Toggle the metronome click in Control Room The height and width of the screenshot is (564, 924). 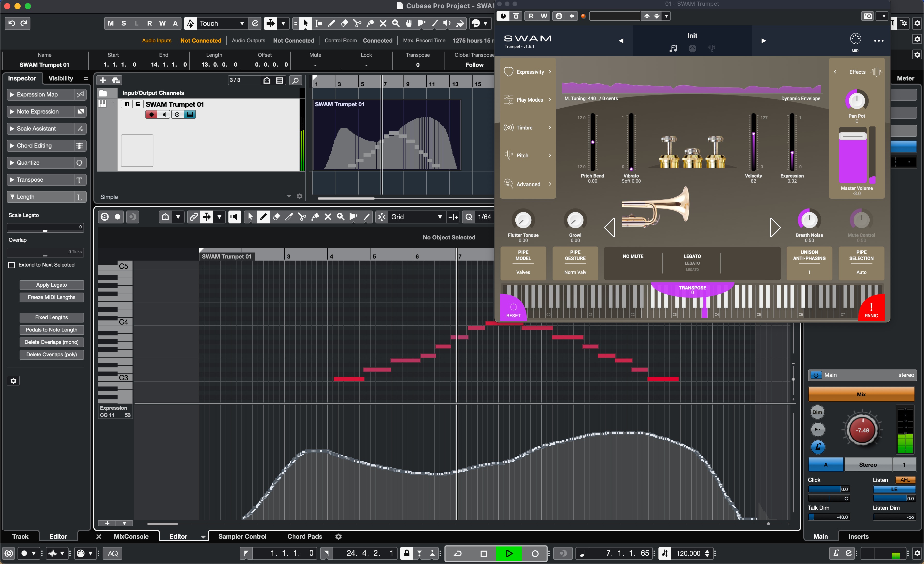[818, 447]
